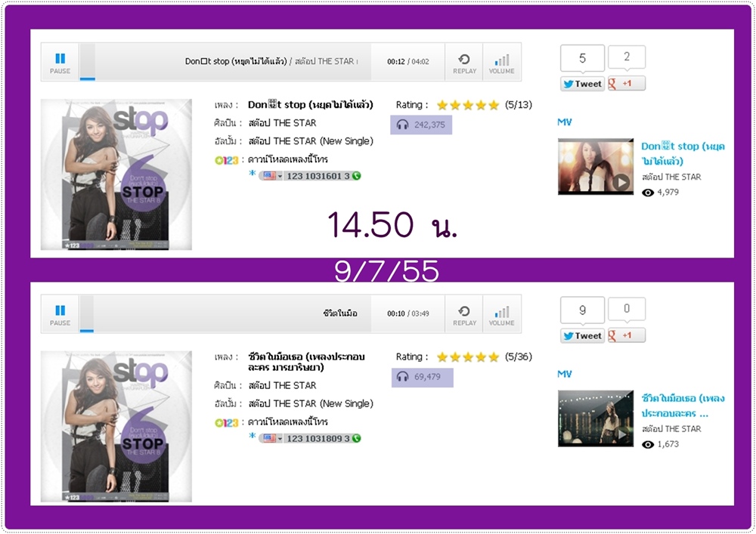Rate Don't stop with the first star

[442, 105]
